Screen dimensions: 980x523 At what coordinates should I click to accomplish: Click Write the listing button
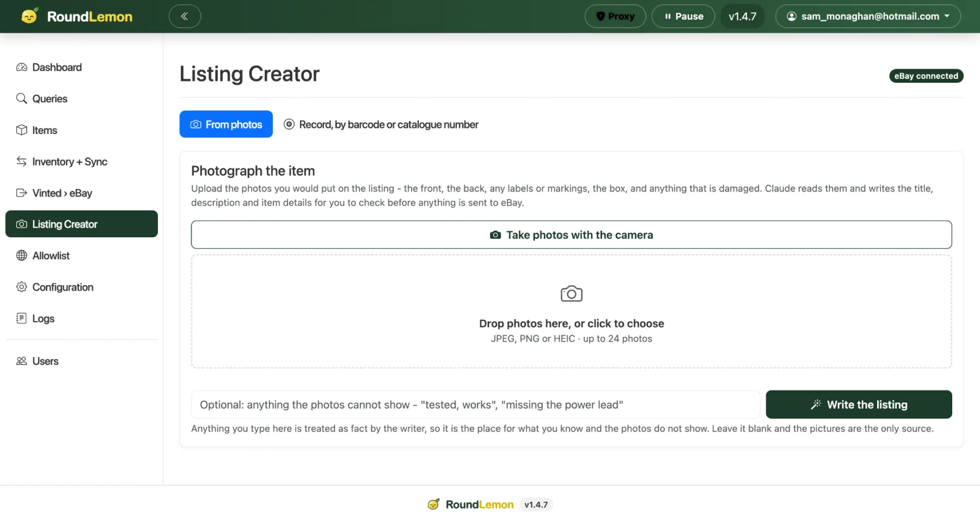click(859, 404)
